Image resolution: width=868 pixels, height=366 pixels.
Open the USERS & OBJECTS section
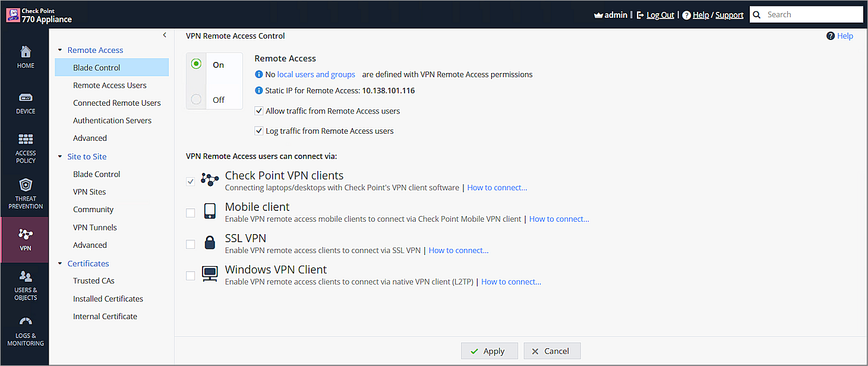point(25,285)
